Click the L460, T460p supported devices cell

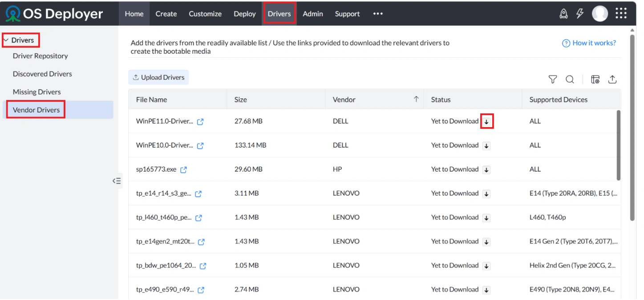click(548, 217)
